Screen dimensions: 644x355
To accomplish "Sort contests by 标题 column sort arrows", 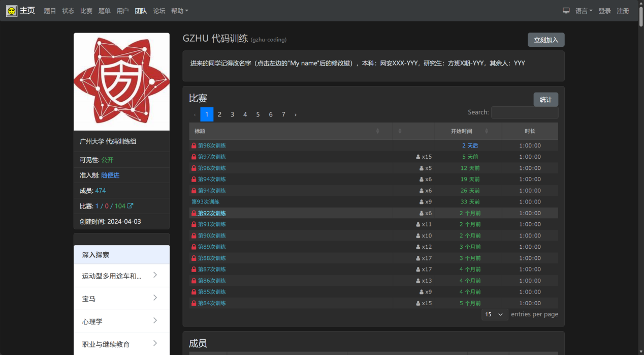I will 377,131.
